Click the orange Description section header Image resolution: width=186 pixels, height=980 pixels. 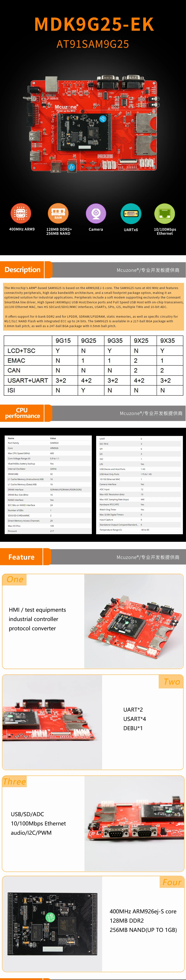point(22,270)
